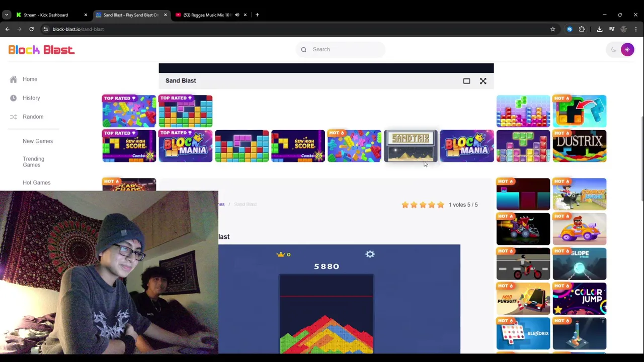Viewport: 644px width, 362px height.
Task: Rate the game with the first star
Action: coord(405,205)
